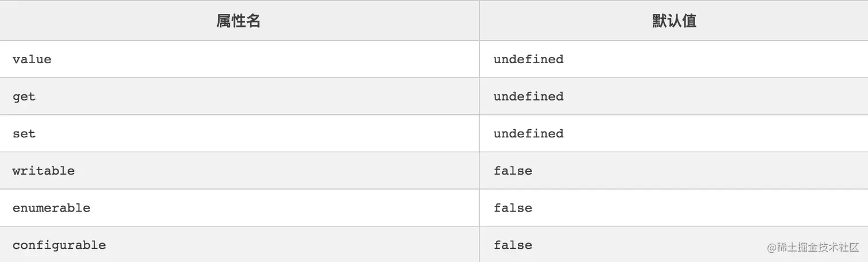The width and height of the screenshot is (868, 262).
Task: Click the 默认值 column header
Action: click(x=674, y=21)
